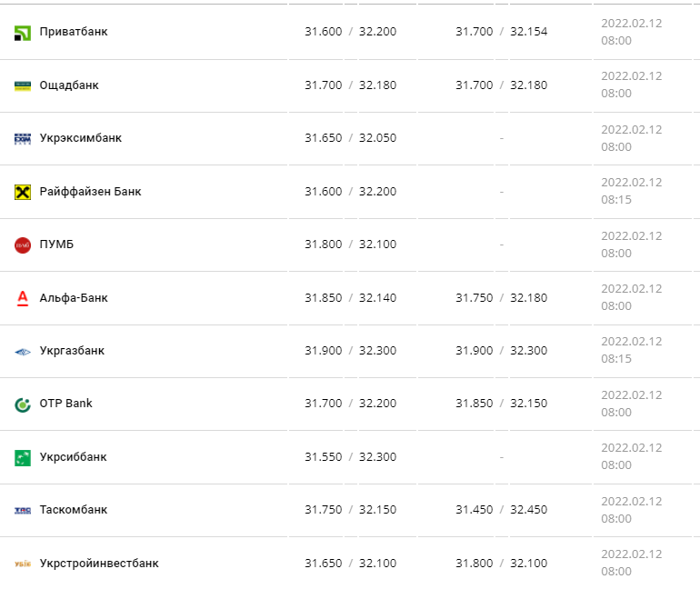The width and height of the screenshot is (700, 589).
Task: Open the Ощадбанк bank name link
Action: coord(69,85)
